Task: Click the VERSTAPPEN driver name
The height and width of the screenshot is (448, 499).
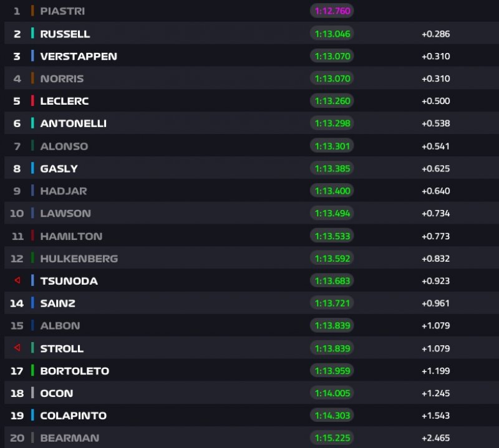Action: point(79,56)
